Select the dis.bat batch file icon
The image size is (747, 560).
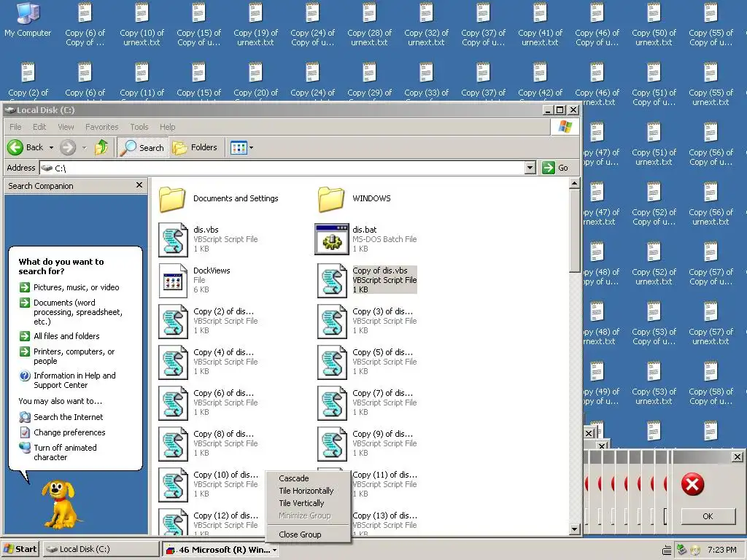[332, 239]
